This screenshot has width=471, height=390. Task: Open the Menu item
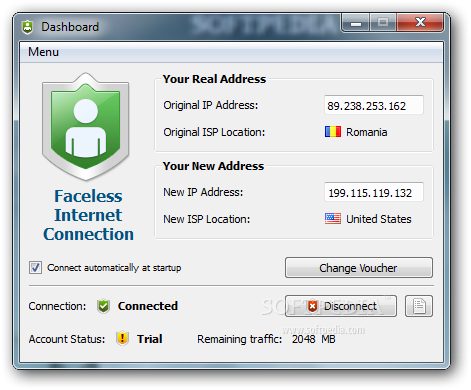[x=43, y=52]
